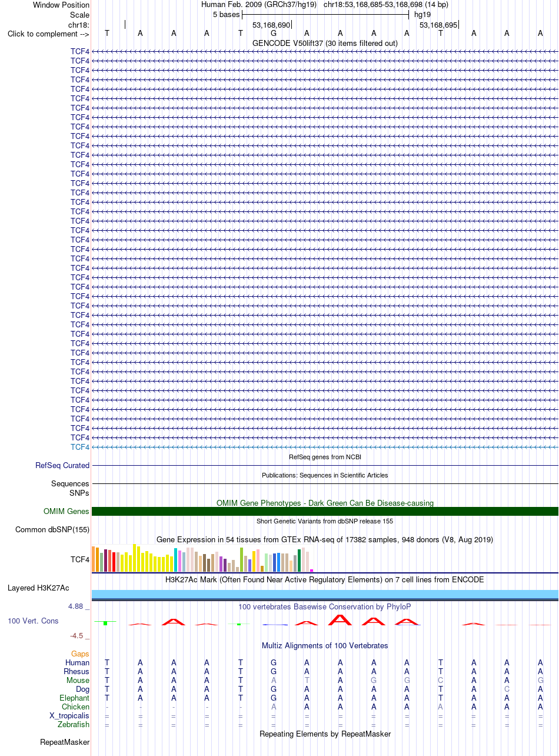The image size is (559, 756).
Task: Click the 'Human' species label
Action: click(x=78, y=662)
